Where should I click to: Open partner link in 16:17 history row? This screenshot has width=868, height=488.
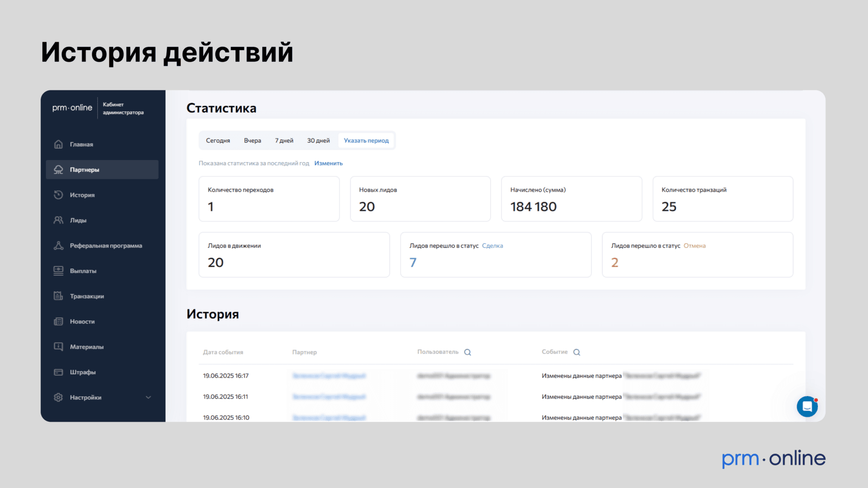point(329,376)
